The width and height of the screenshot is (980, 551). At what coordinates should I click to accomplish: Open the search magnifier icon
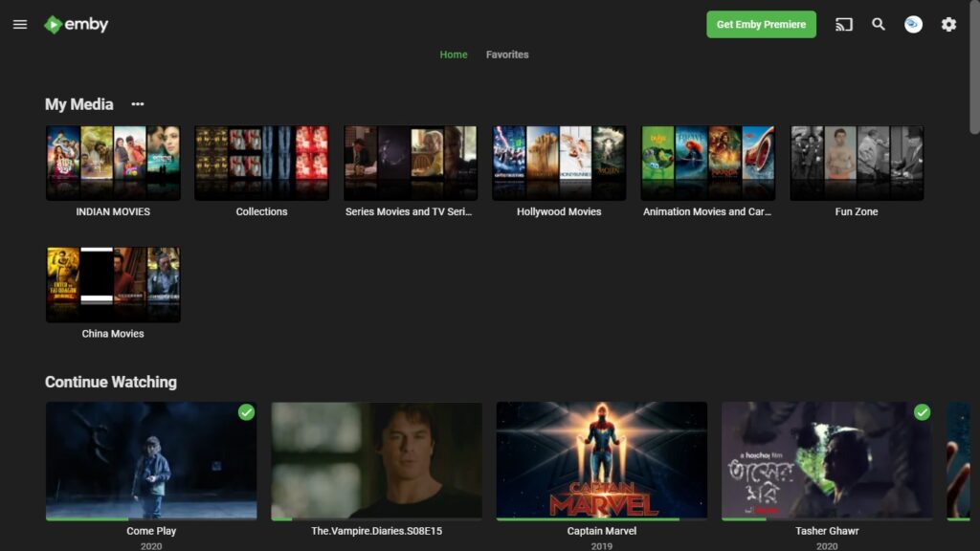[x=879, y=25]
